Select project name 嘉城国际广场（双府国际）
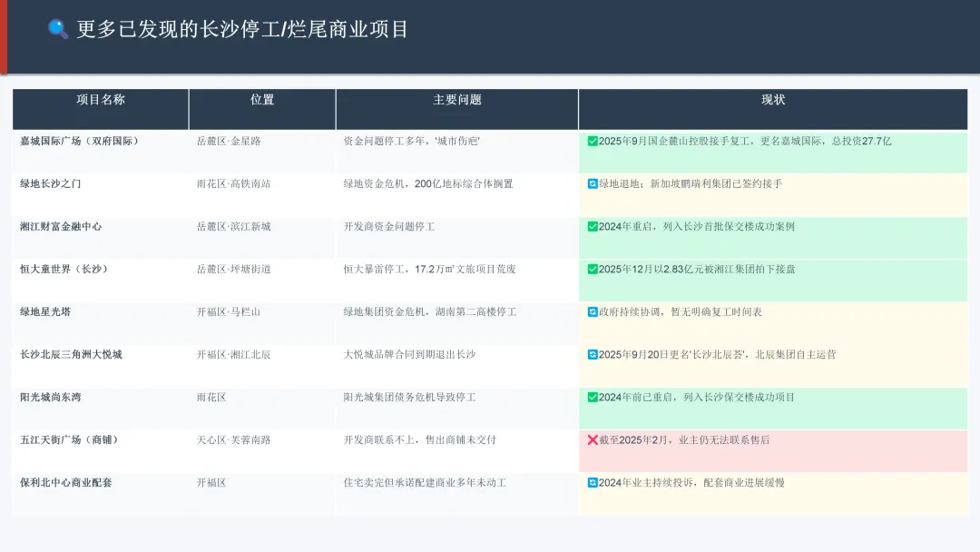The image size is (980, 552). coord(79,142)
